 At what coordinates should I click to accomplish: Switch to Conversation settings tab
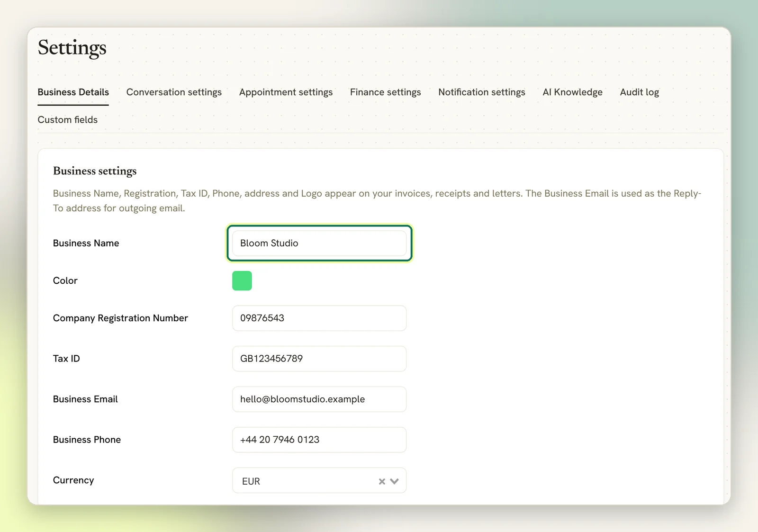point(174,92)
